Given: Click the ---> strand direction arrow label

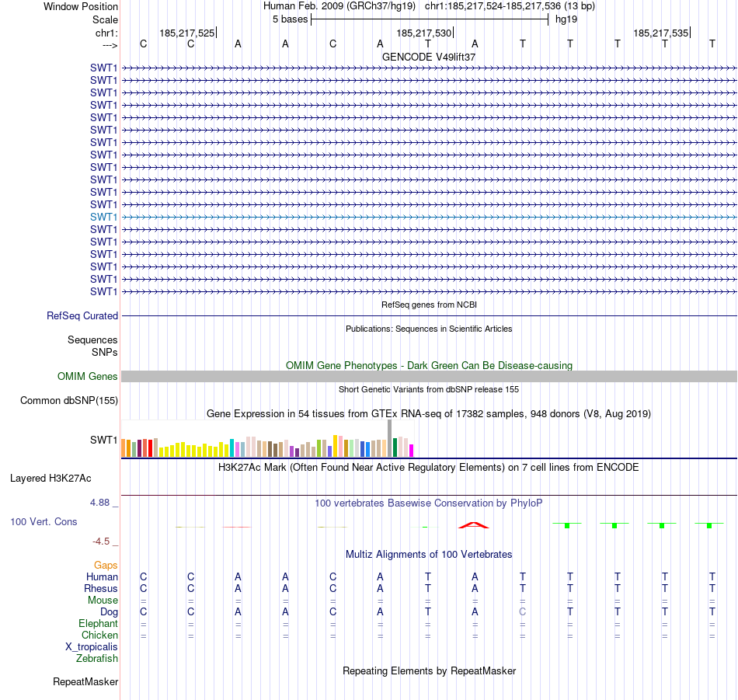Looking at the screenshot, I should [x=110, y=45].
